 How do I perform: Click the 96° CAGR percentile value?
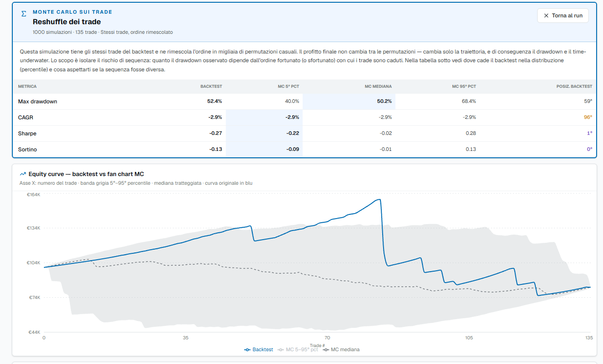pyautogui.click(x=587, y=118)
